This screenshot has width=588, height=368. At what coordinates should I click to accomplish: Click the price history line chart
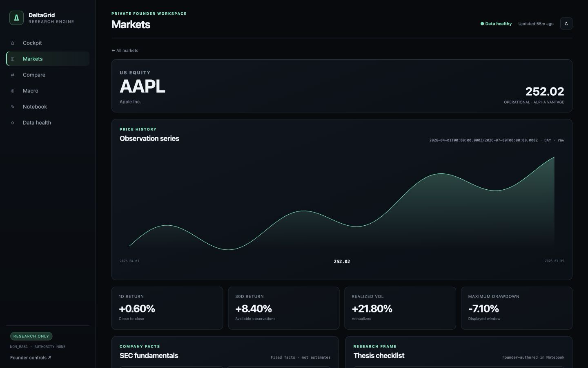pos(342,203)
